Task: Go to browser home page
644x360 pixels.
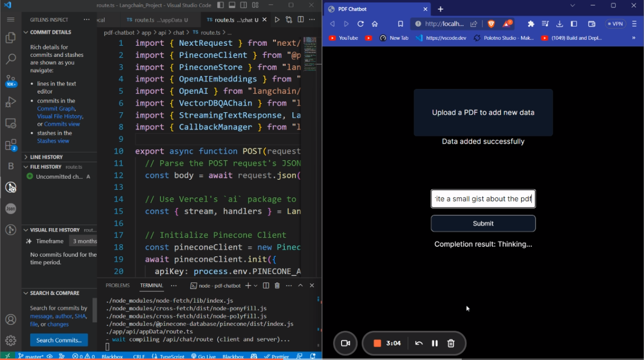Action: [x=375, y=24]
